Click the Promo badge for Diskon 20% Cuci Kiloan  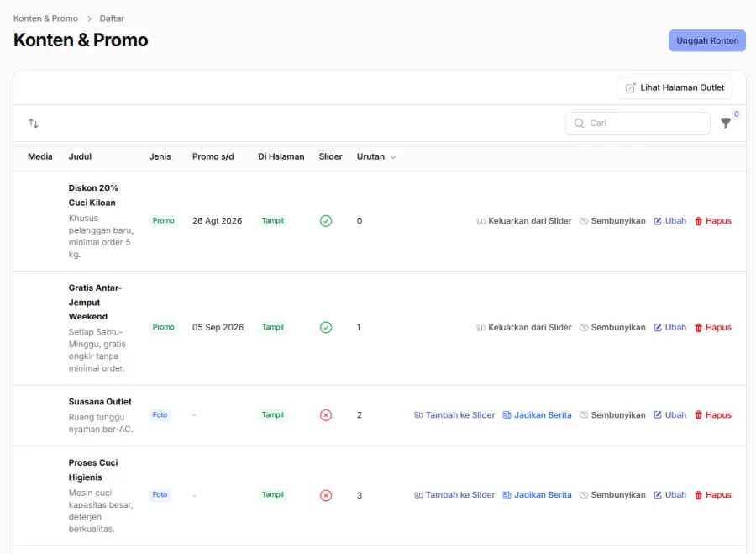tap(164, 221)
